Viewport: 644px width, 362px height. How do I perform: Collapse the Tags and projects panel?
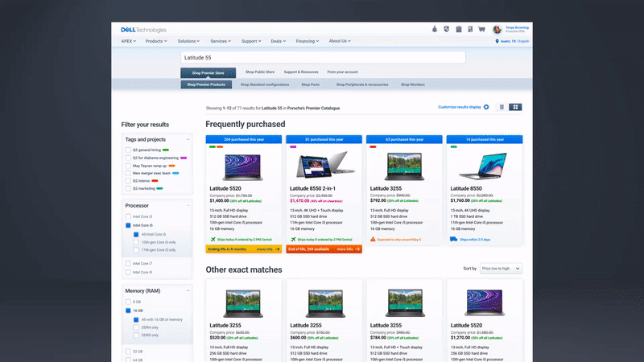tap(188, 139)
